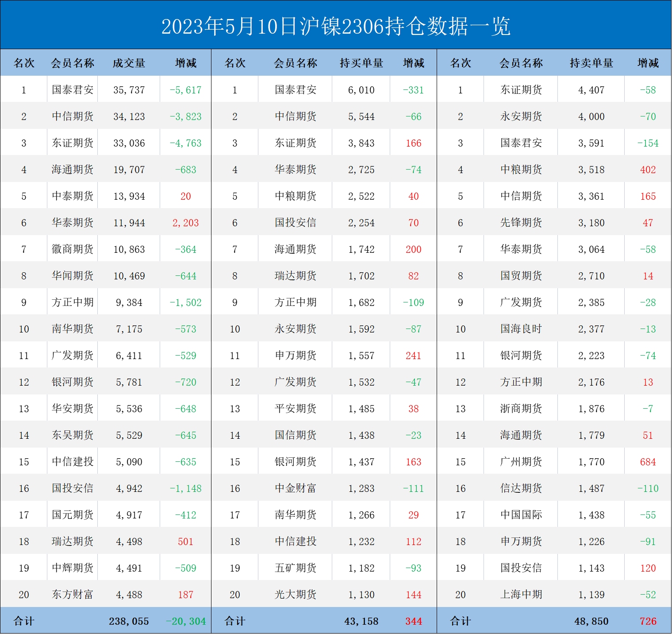Select the cell showing 34,123
The image size is (672, 634).
[129, 116]
